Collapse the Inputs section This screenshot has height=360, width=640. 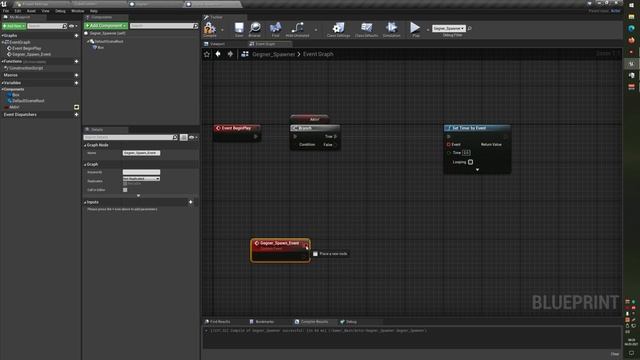pos(85,202)
